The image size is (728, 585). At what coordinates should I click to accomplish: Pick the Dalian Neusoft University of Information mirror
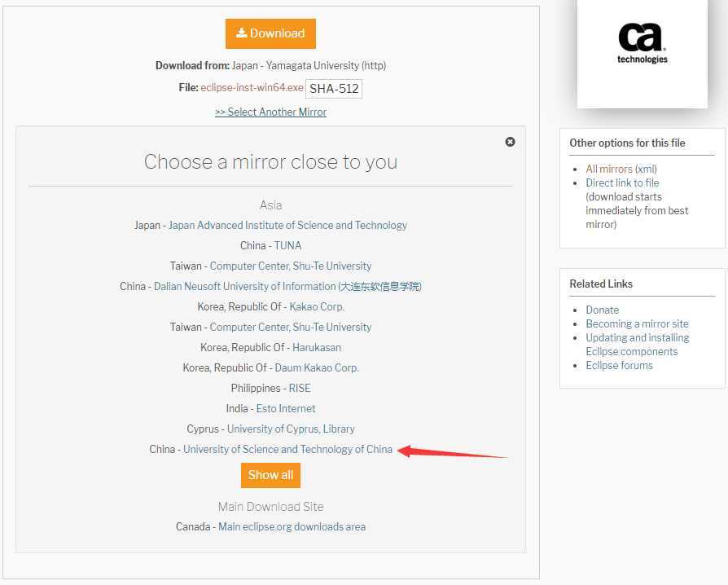287,286
